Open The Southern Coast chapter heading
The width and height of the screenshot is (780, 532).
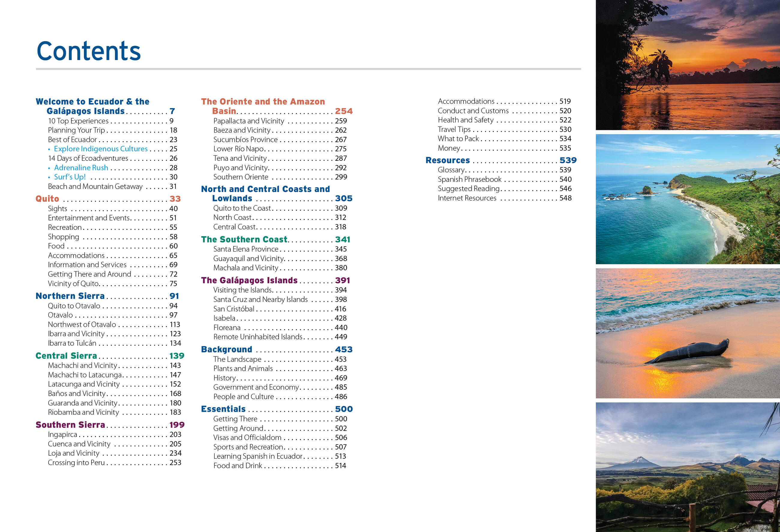244,239
